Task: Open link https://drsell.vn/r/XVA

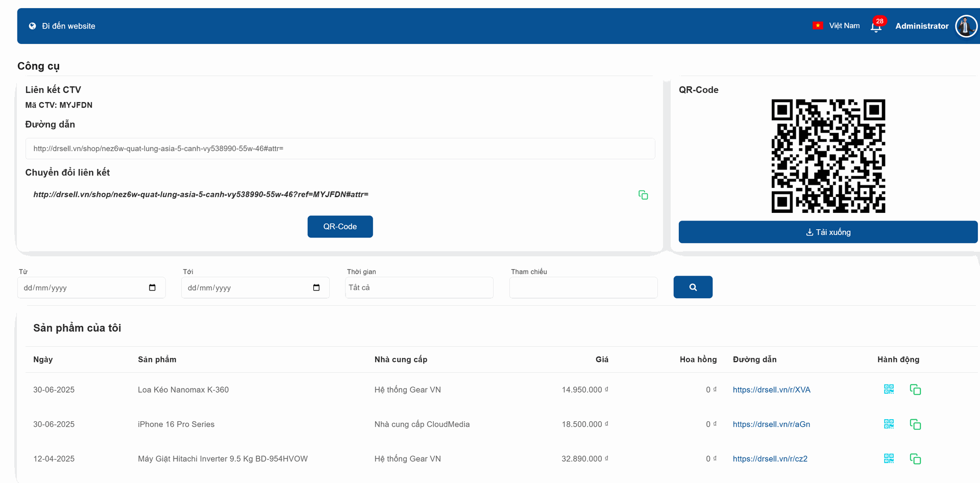Action: point(771,390)
